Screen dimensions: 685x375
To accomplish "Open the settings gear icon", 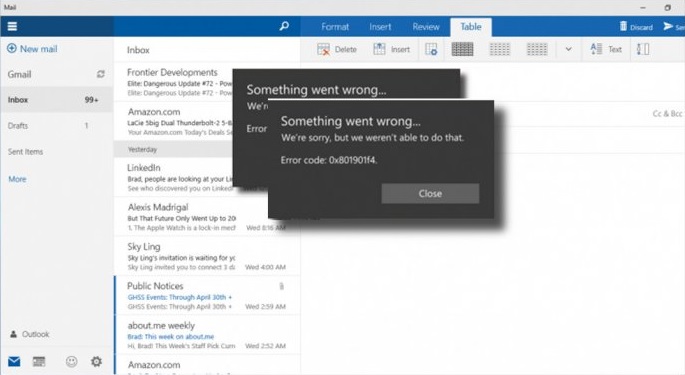I will point(97,361).
